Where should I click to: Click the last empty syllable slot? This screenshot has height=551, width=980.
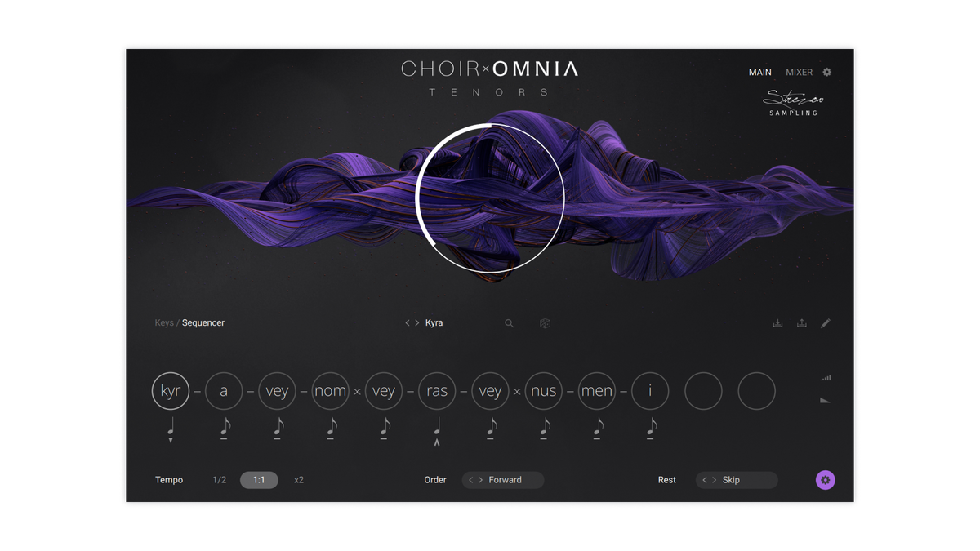click(x=756, y=391)
